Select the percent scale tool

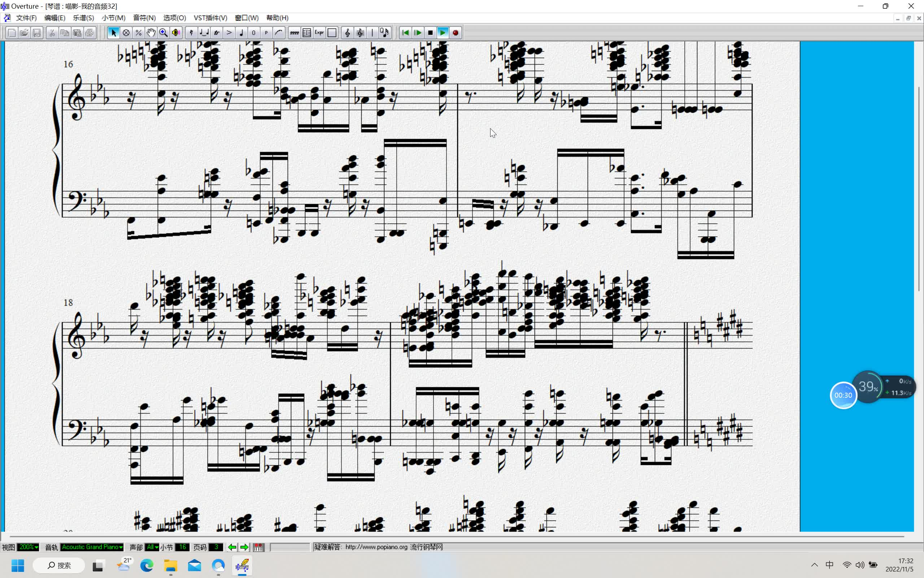[x=139, y=33]
